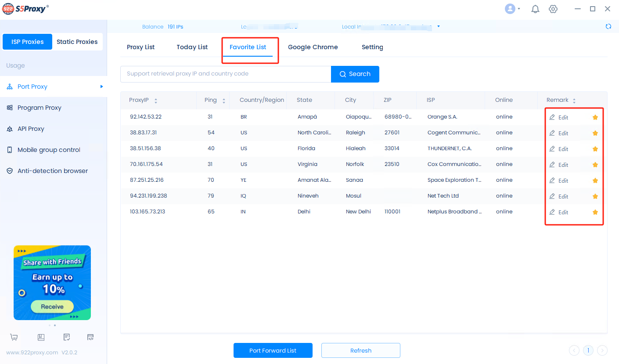Click Receive on the share banner
This screenshot has width=619, height=364.
52,306
